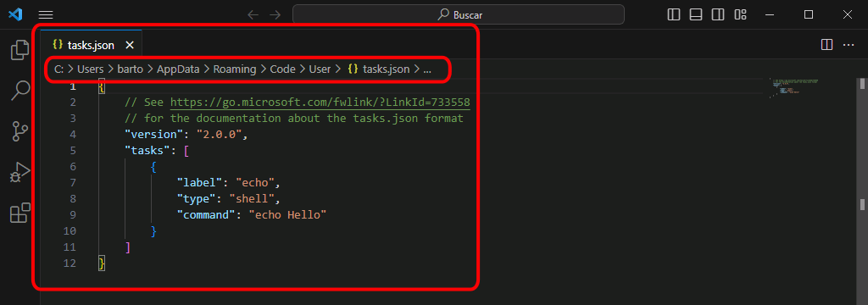Click the Buscar command center search box
Image resolution: width=868 pixels, height=305 pixels.
459,15
